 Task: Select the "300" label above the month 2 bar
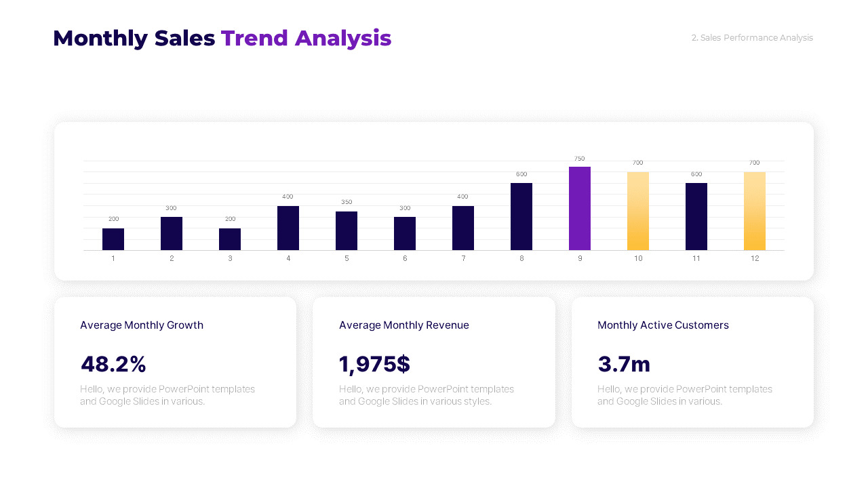172,208
